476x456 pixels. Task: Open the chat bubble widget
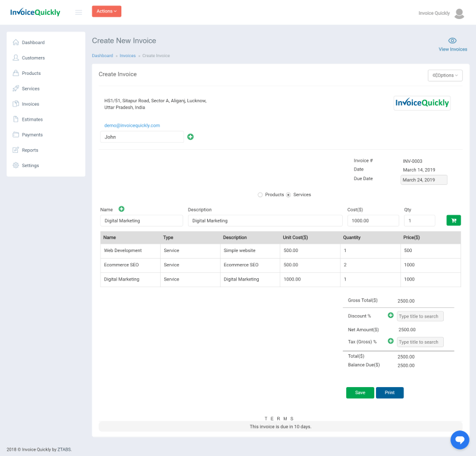tap(459, 440)
